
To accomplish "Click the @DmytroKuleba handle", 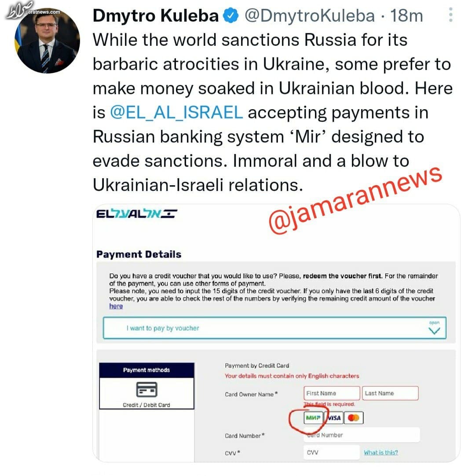I will pos(310,15).
